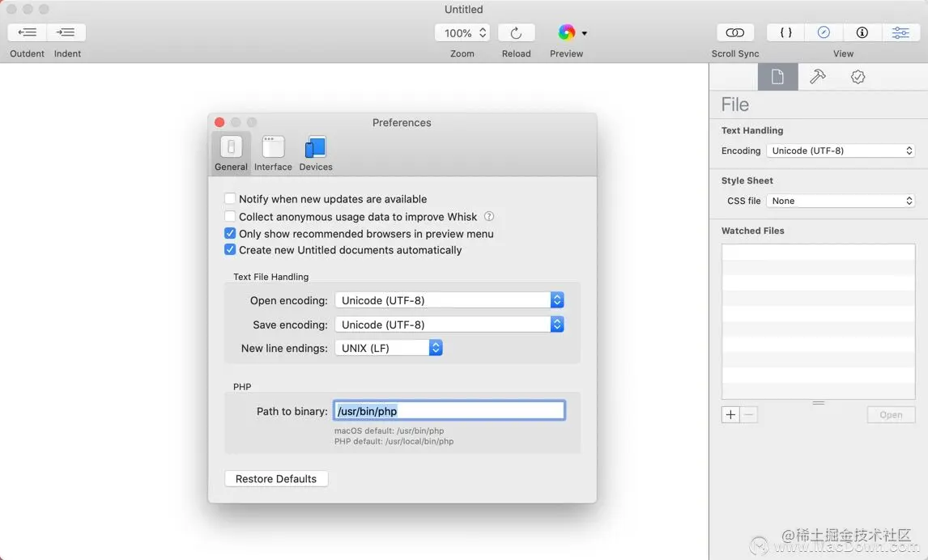The width and height of the screenshot is (928, 560).
Task: Click the Open watched file button
Action: [891, 415]
